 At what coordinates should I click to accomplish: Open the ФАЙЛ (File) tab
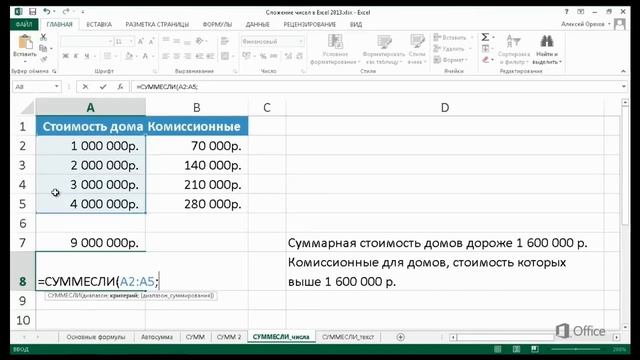tap(24, 24)
